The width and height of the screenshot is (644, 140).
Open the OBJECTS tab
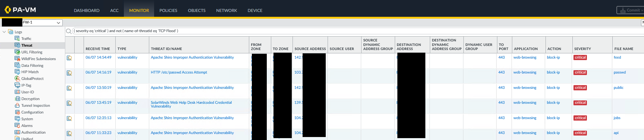pyautogui.click(x=197, y=10)
